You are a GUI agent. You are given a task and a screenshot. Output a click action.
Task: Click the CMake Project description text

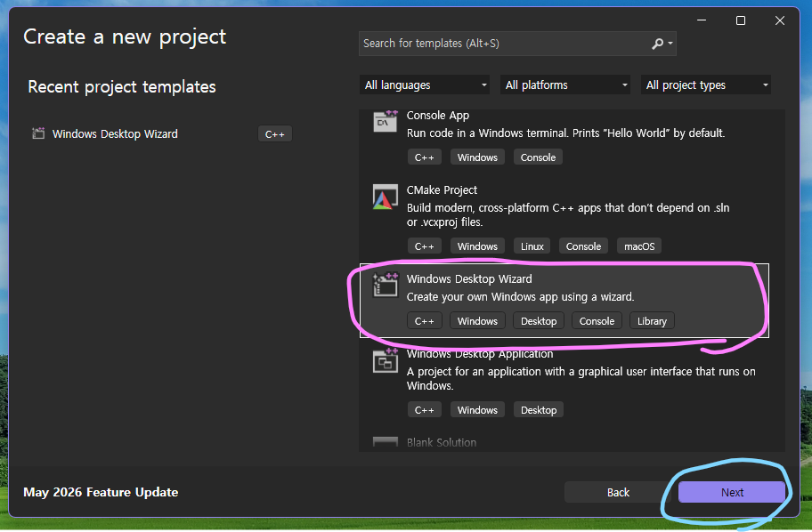point(568,214)
